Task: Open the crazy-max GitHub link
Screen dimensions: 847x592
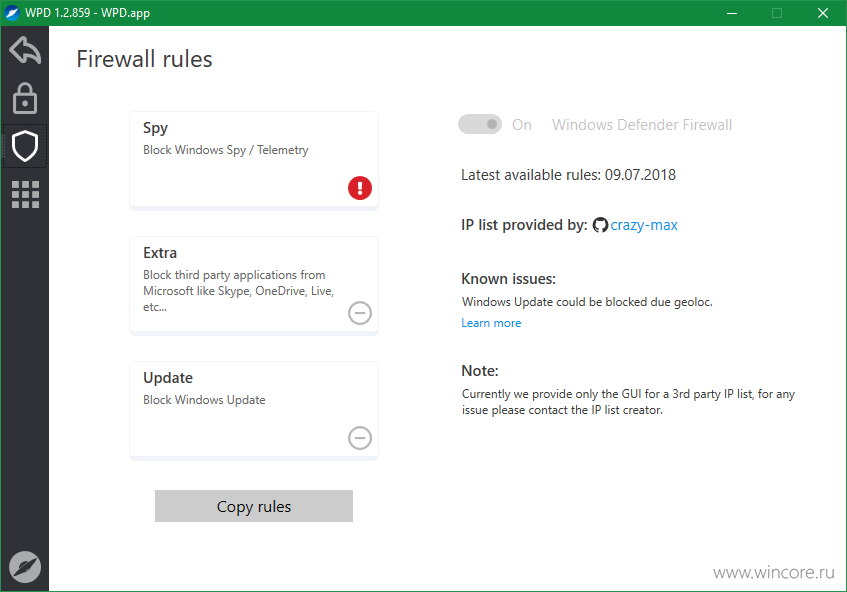Action: pos(643,225)
